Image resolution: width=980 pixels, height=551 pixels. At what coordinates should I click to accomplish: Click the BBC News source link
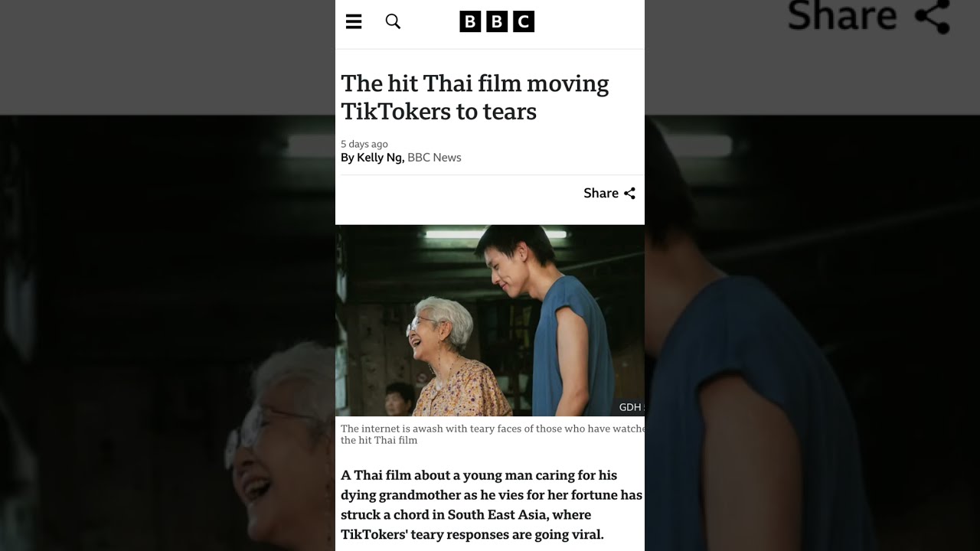(x=434, y=158)
